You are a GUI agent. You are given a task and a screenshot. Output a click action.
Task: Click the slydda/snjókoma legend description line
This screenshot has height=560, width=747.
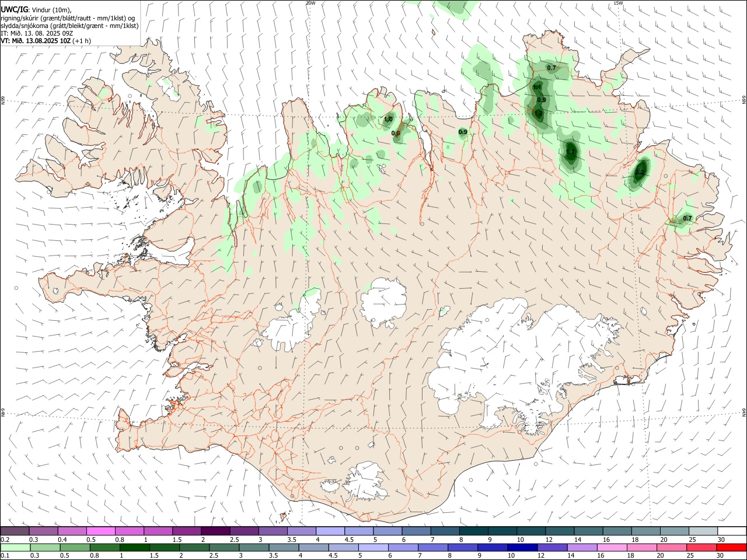pos(69,26)
